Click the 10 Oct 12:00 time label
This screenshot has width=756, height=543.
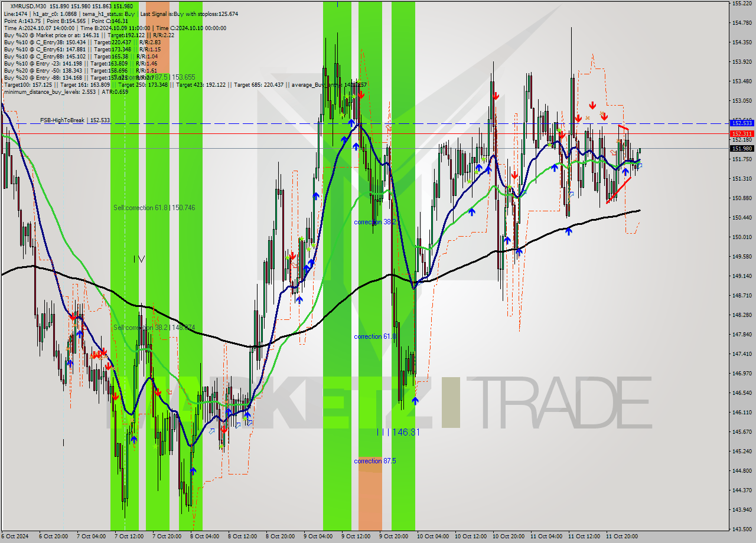(471, 537)
